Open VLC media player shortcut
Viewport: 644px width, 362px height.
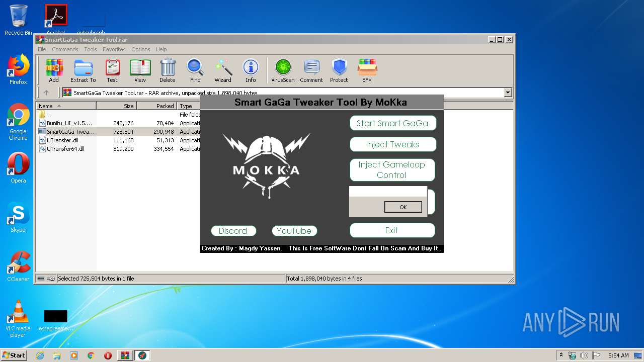(18, 319)
